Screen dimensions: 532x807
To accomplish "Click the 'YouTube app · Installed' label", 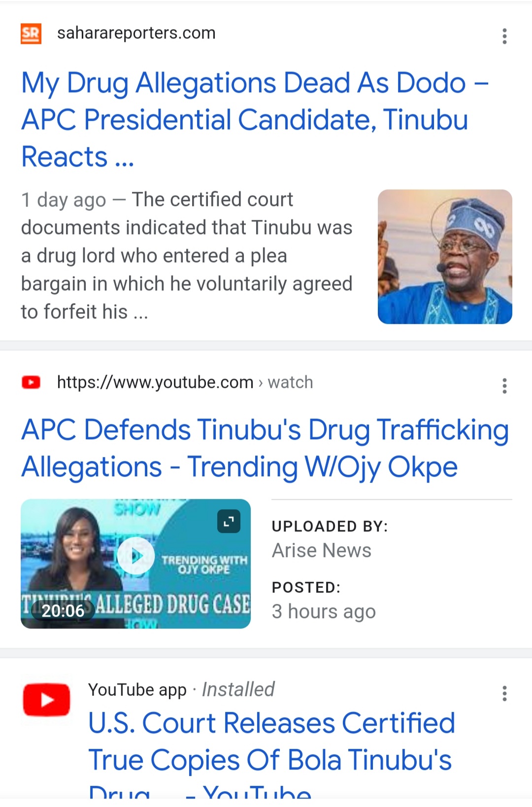I will (x=181, y=690).
